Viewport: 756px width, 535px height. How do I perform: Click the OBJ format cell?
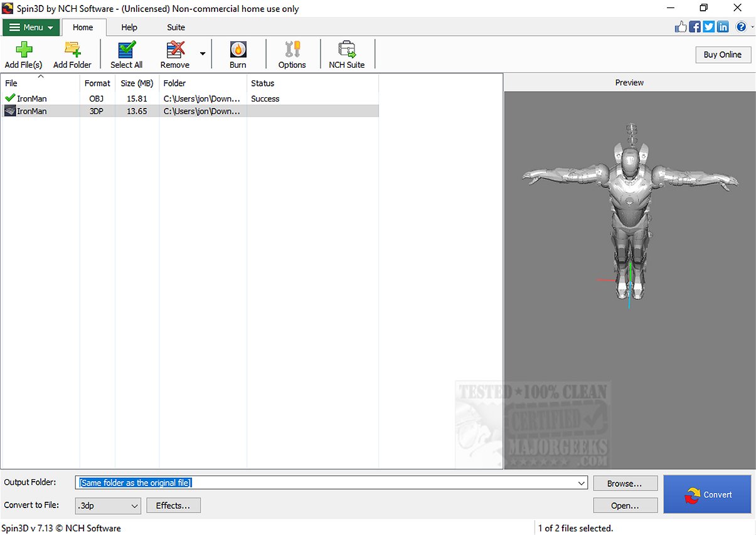click(97, 98)
